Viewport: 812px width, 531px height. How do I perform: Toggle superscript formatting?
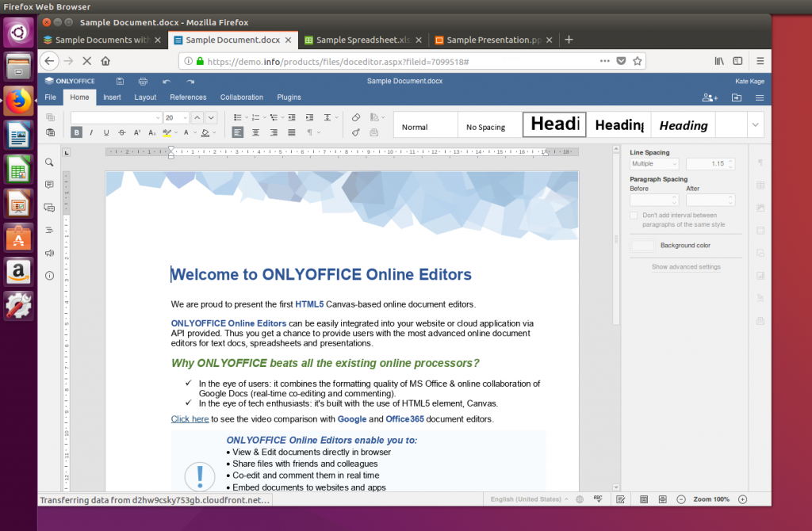(x=136, y=132)
